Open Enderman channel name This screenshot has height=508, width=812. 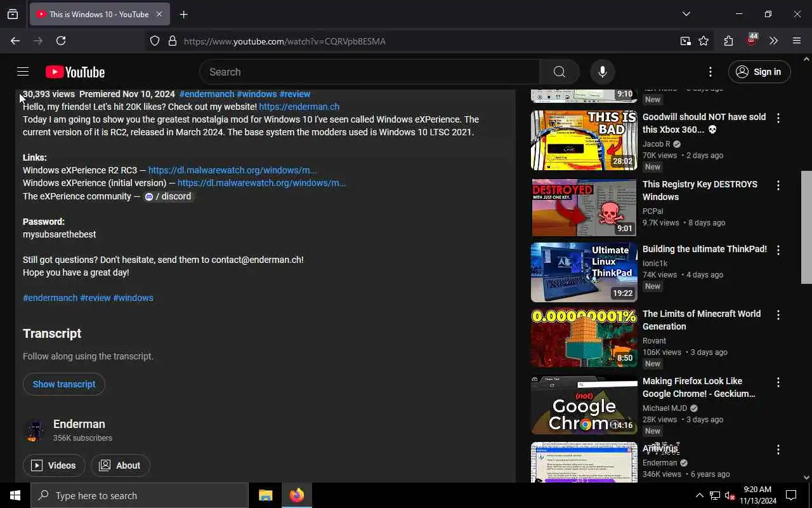[x=79, y=424]
